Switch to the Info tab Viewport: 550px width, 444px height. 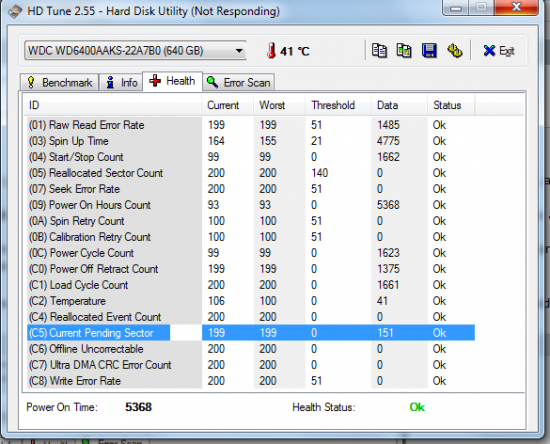click(121, 83)
